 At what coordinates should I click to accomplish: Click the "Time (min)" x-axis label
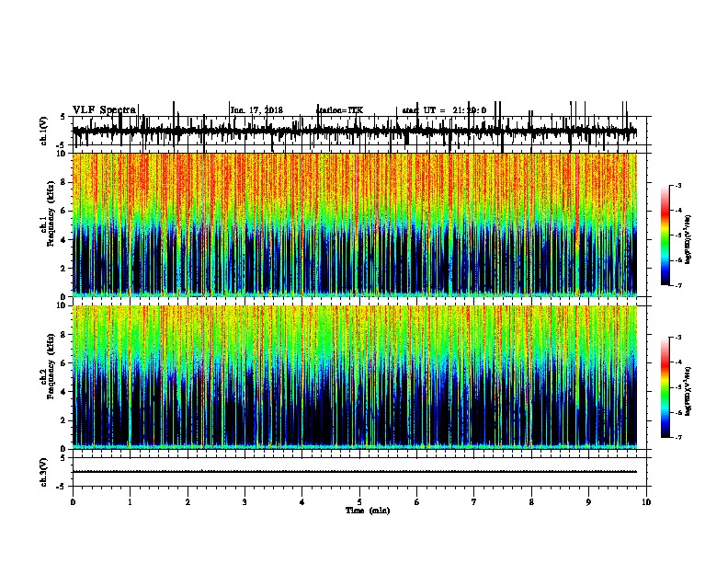[x=368, y=511]
